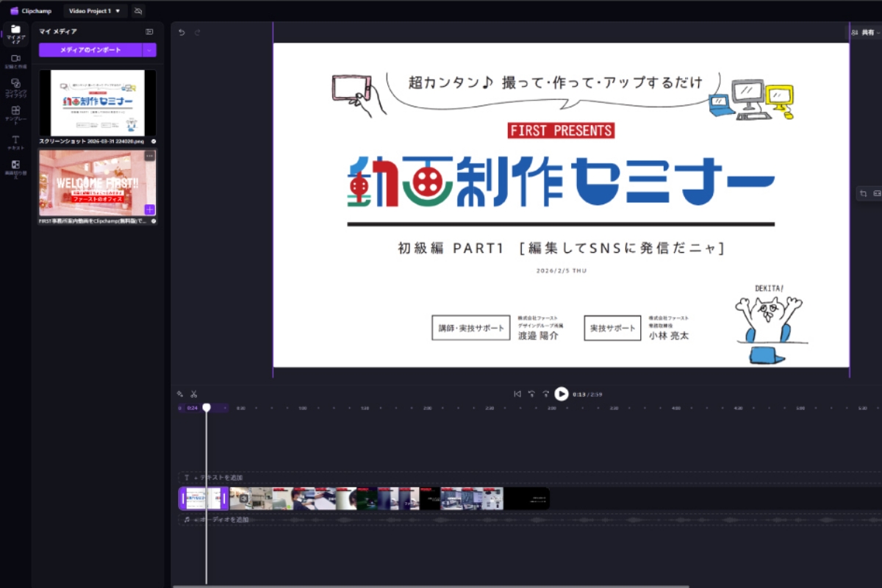This screenshot has height=588, width=882.
Task: Click the メディアのインポート button
Action: point(90,50)
